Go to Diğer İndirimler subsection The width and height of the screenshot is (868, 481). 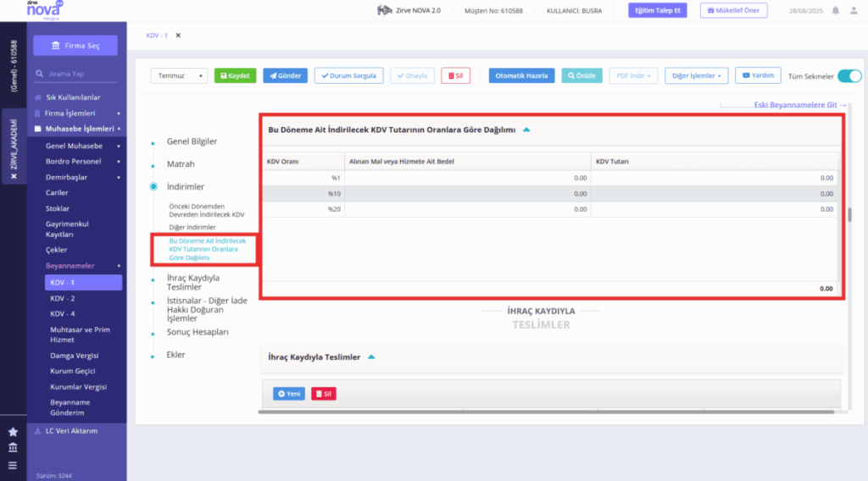(192, 227)
